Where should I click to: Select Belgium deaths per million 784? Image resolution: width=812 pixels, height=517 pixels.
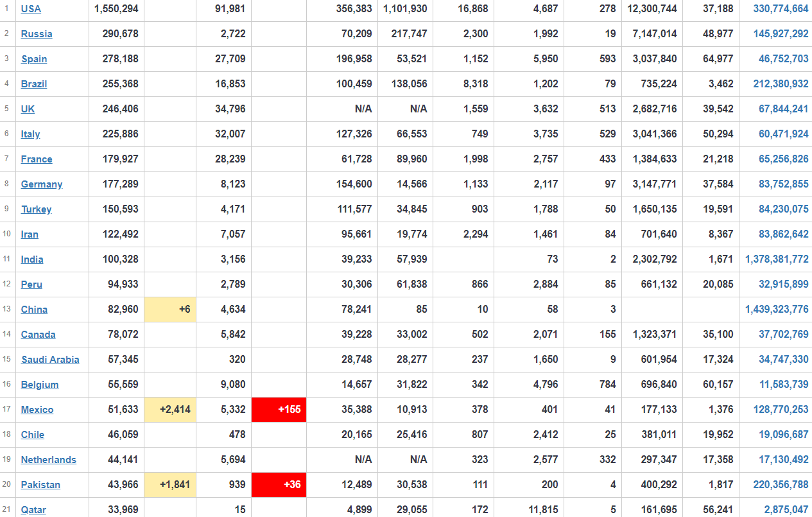click(608, 385)
